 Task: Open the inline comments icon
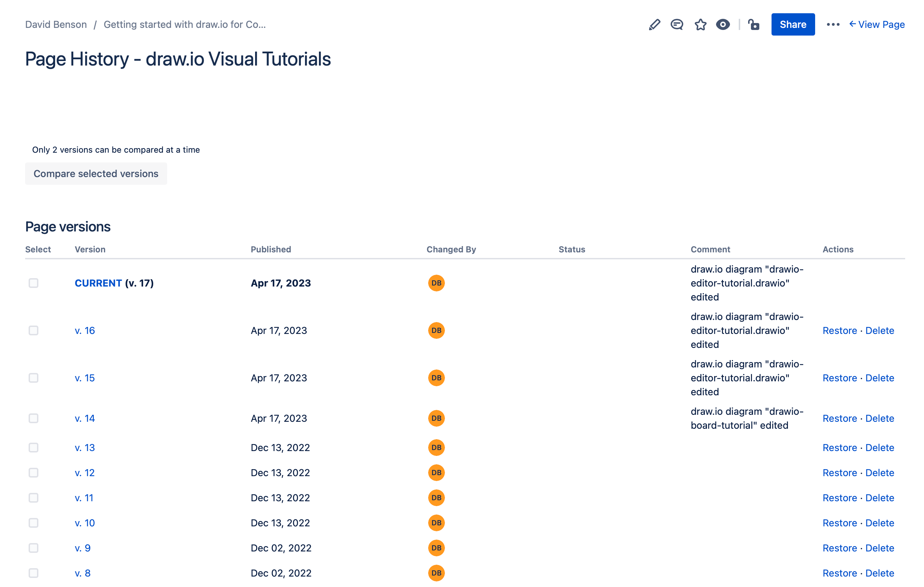click(x=677, y=24)
